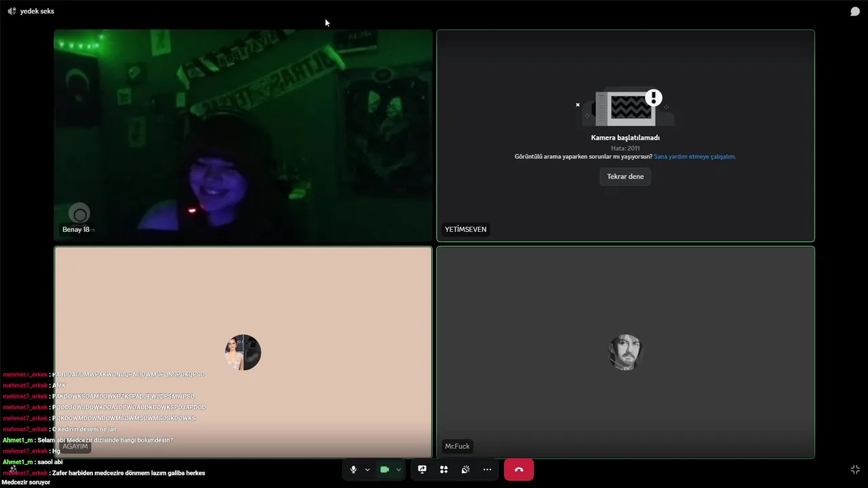This screenshot has width=868, height=488.
Task: Open the 'Sana yardım etmeye çalışalım' link
Action: tap(694, 157)
